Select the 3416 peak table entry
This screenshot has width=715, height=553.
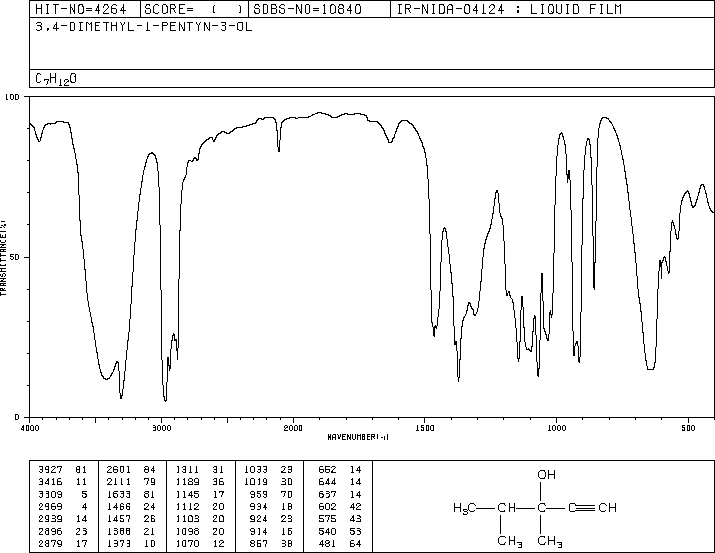63,482
